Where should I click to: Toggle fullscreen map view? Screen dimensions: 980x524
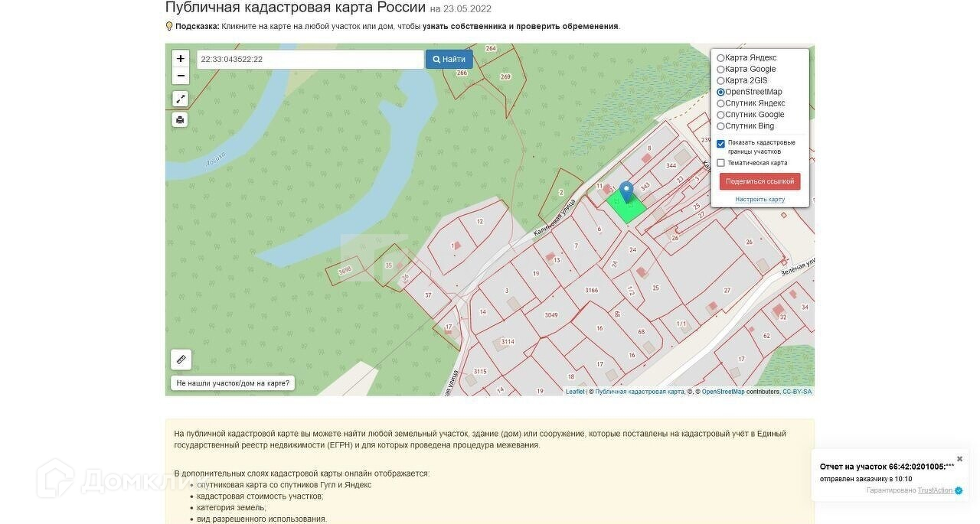pyautogui.click(x=180, y=99)
